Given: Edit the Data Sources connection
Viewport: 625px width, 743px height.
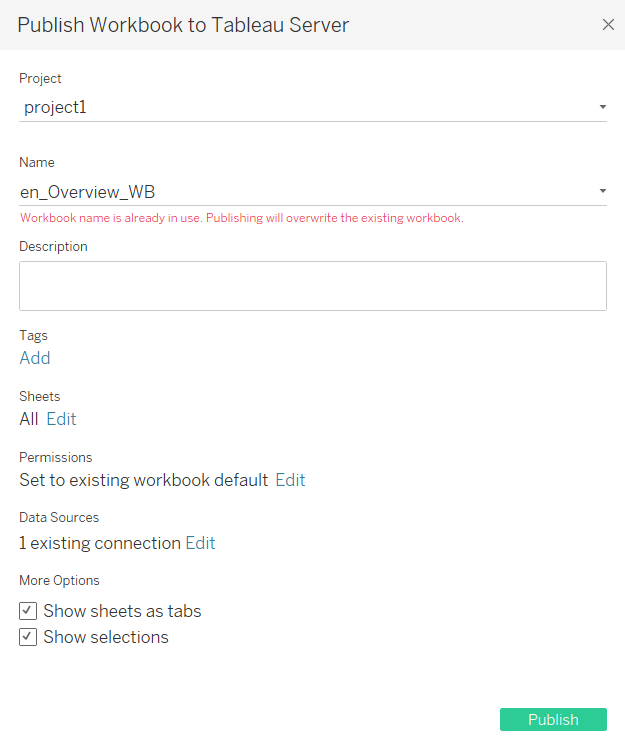Looking at the screenshot, I should (200, 543).
